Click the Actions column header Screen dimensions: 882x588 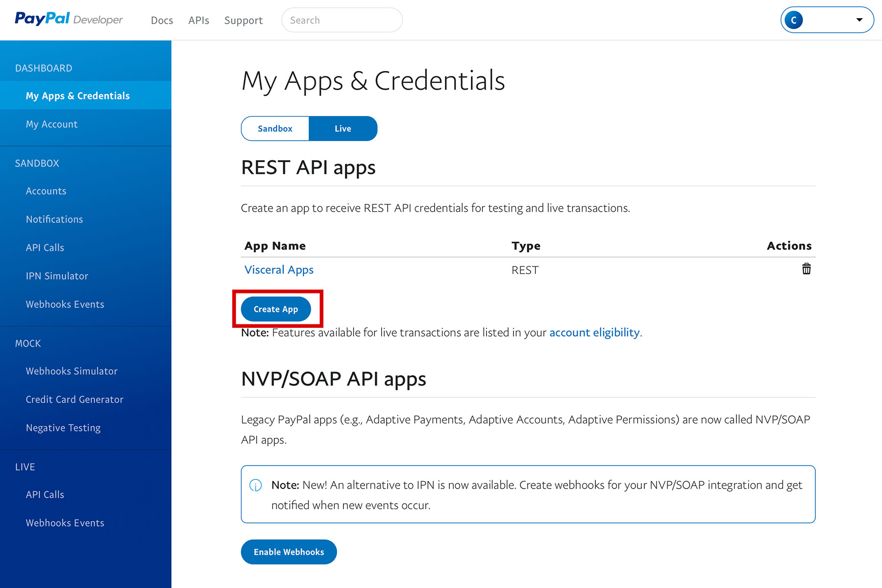click(789, 246)
